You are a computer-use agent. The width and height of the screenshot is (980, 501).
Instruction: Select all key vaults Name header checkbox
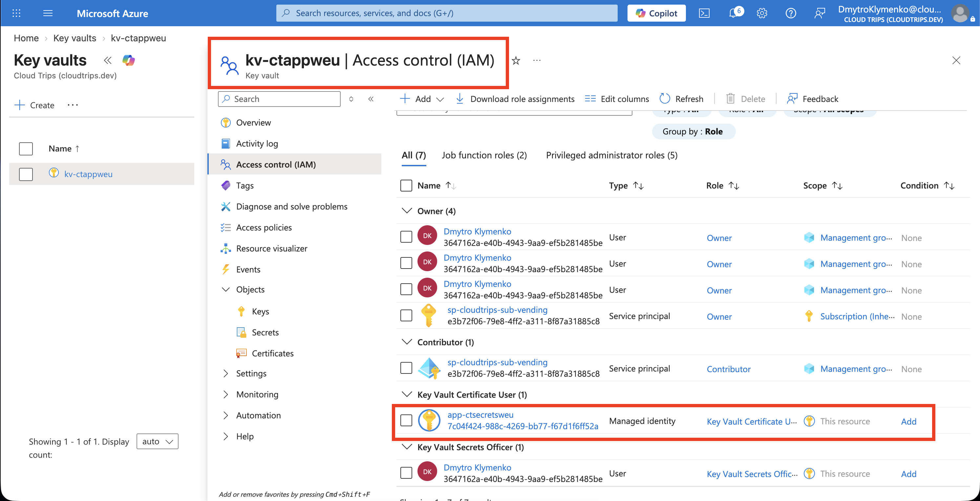(x=26, y=149)
